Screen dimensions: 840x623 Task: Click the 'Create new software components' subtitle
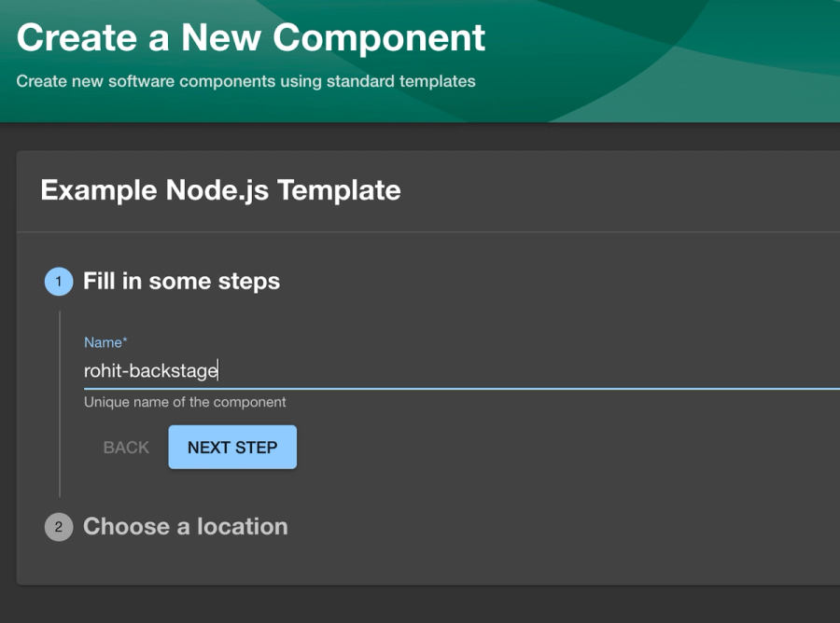(x=245, y=81)
